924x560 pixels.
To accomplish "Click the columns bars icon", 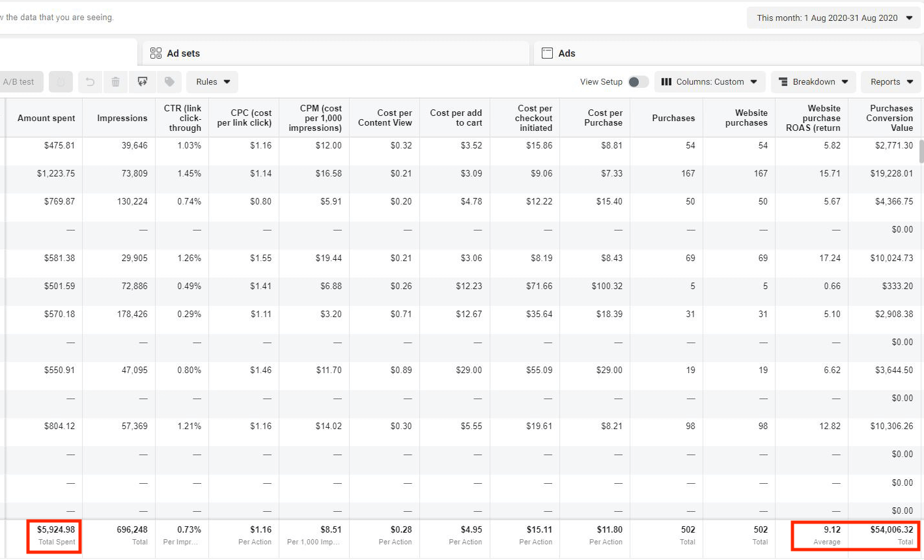I will [x=666, y=82].
